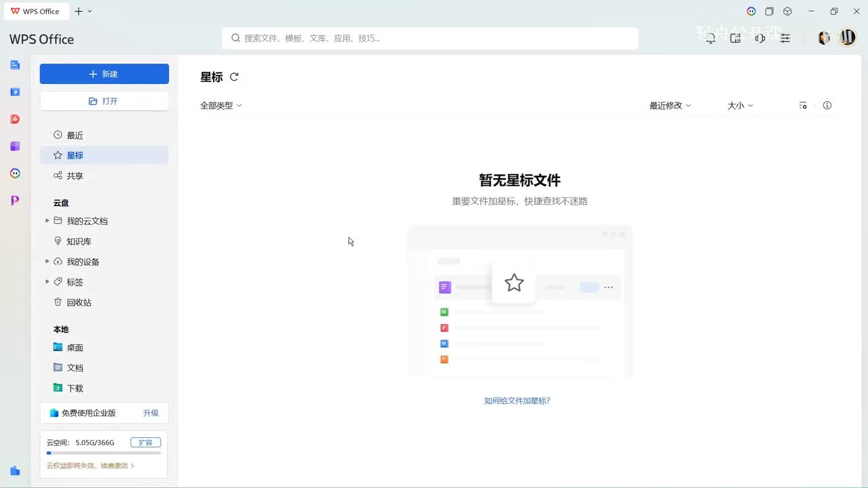Open the calendar app icon in left rail

pyautogui.click(x=15, y=92)
